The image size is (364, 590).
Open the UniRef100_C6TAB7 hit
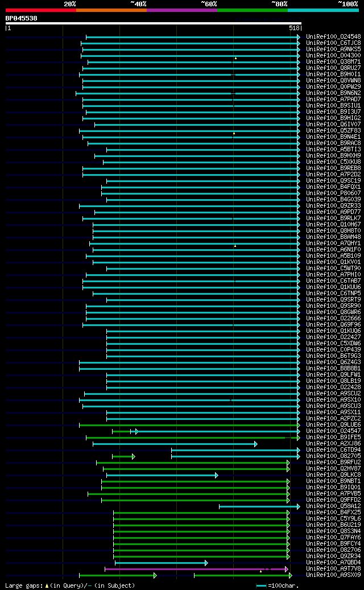click(333, 280)
